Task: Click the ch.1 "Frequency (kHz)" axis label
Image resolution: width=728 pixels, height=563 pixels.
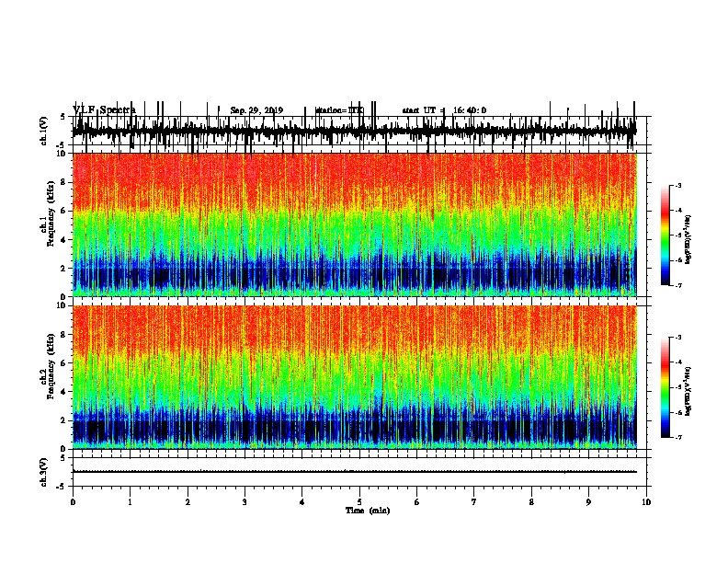Action: pos(51,214)
